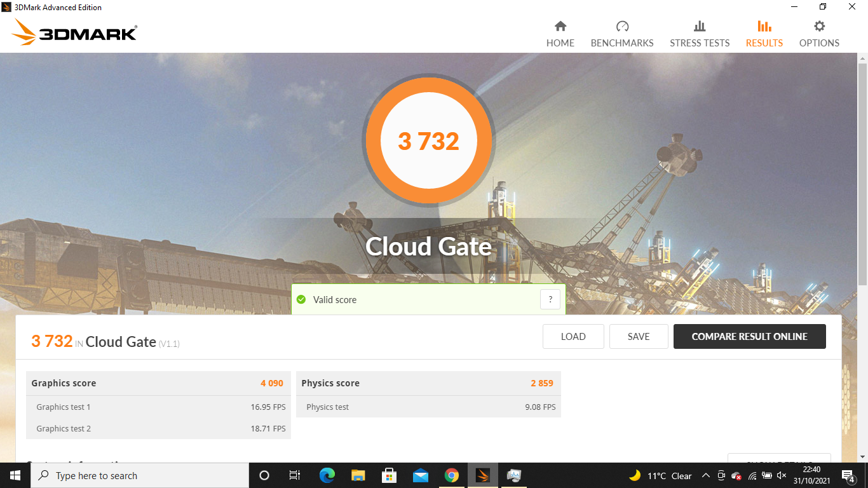Click the 3DMark taskbar icon

[x=483, y=475]
